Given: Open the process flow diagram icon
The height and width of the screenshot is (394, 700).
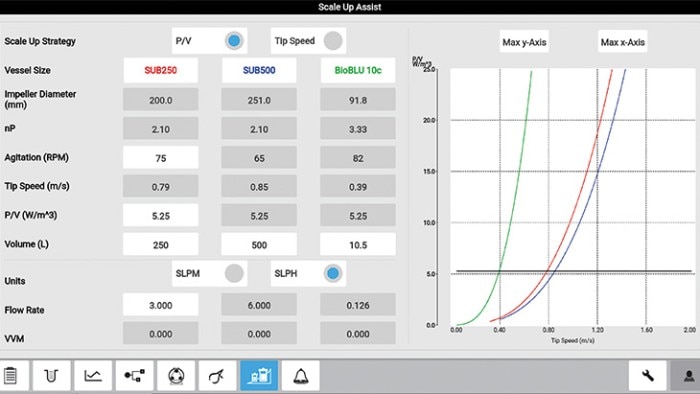Looking at the screenshot, I should point(134,376).
